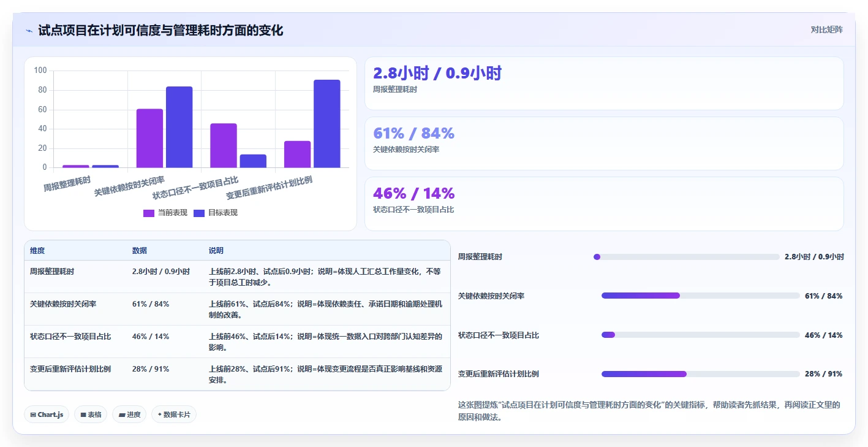Click the 周报整理耗时 x-axis label in chart
This screenshot has height=447, width=868.
[x=67, y=184]
